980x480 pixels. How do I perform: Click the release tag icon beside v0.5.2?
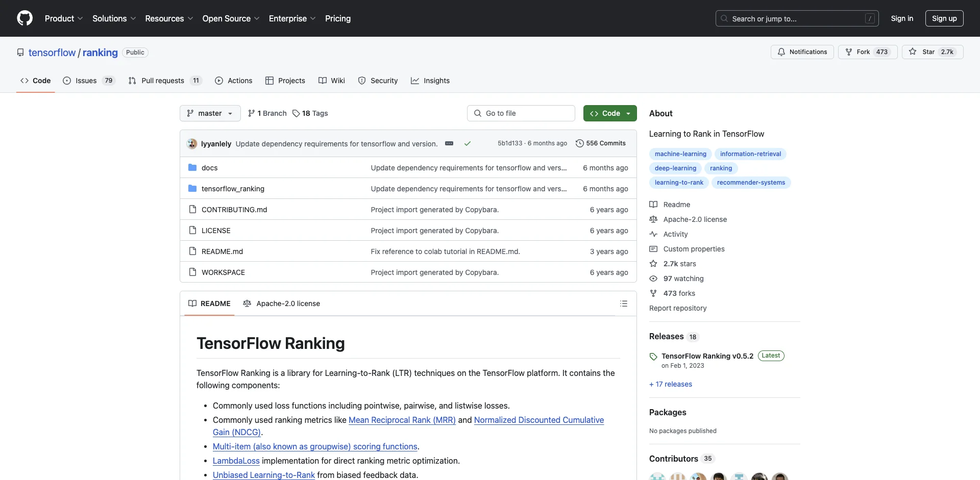tap(653, 356)
